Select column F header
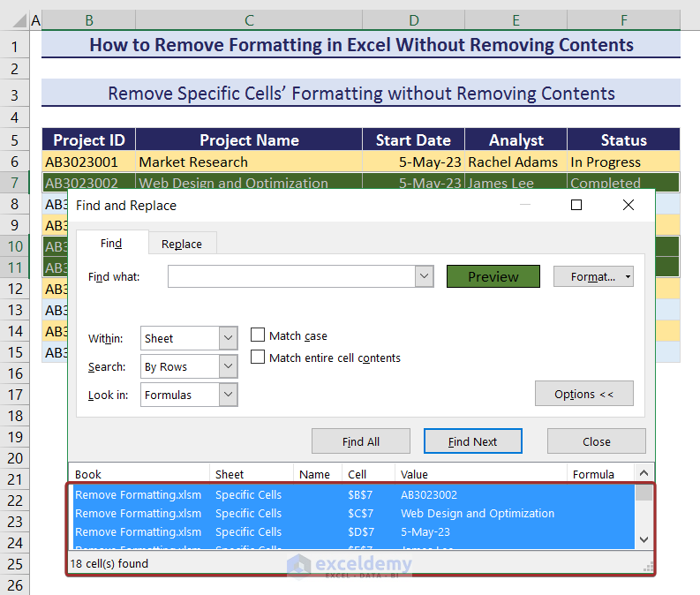Viewport: 700px width, 595px height. 624,20
